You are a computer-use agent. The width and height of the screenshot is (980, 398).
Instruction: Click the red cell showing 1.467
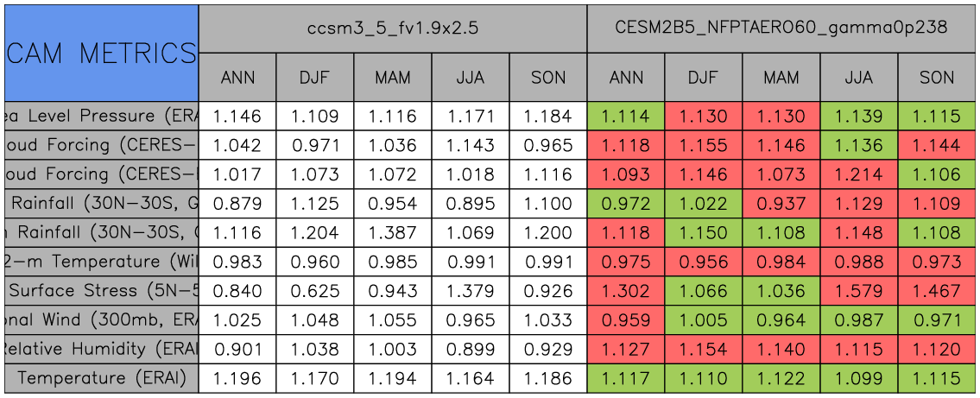pyautogui.click(x=937, y=291)
